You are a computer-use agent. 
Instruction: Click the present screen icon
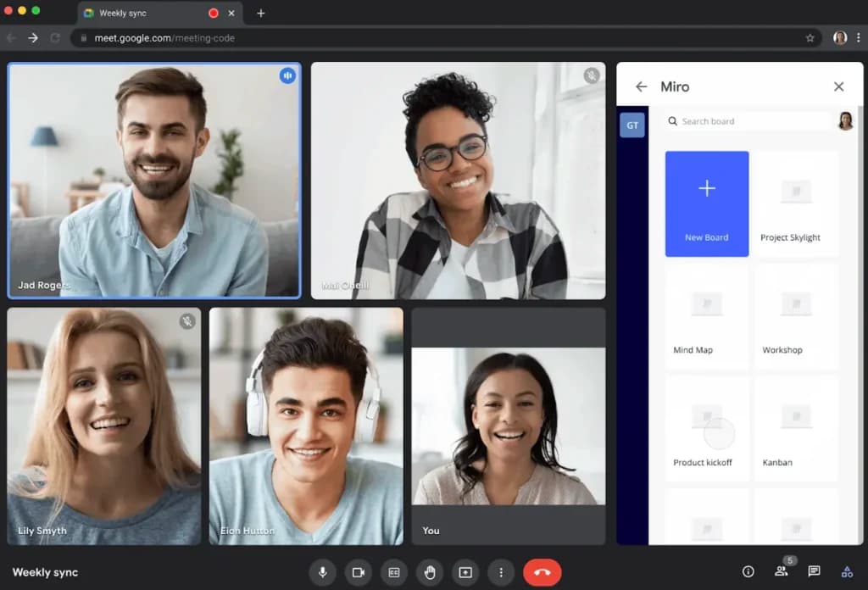coord(465,572)
